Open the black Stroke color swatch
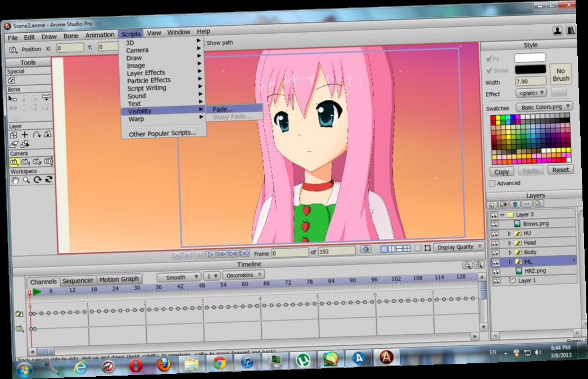This screenshot has height=379, width=588. click(530, 69)
